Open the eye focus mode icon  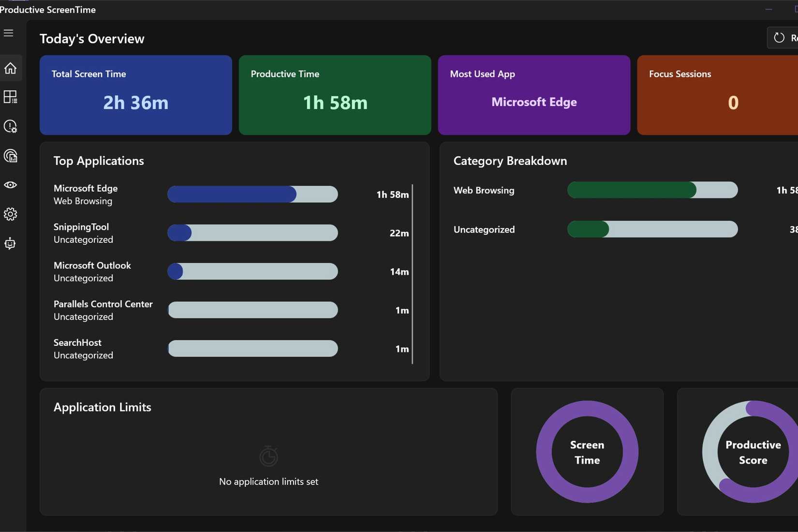[x=10, y=185]
